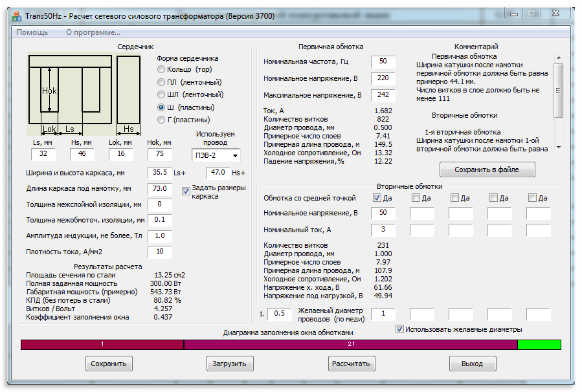Click the comment panel scrollbar thumb
The image size is (582, 392).
tap(558, 91)
